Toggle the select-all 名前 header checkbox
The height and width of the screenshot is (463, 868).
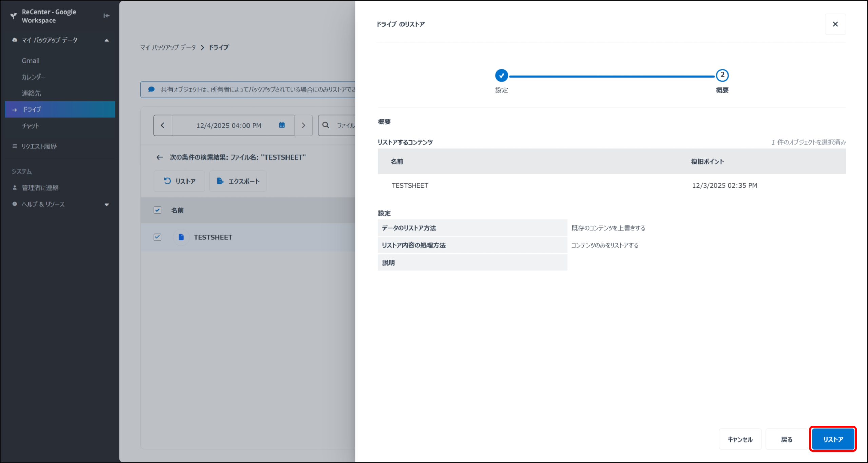[x=157, y=210]
